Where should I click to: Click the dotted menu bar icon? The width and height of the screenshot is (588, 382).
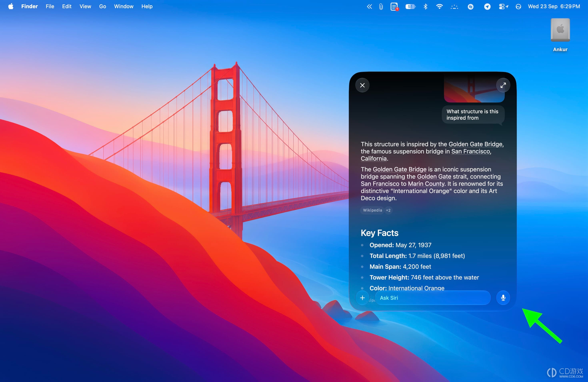tap(454, 7)
